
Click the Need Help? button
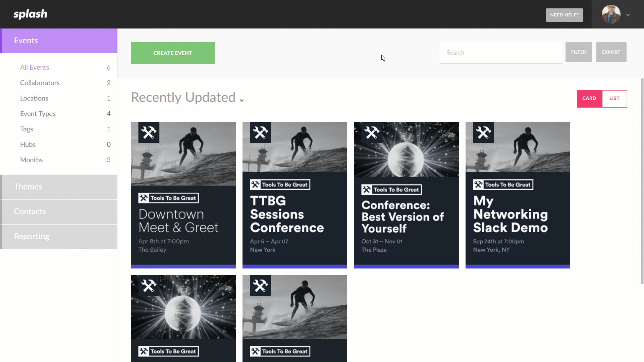(x=565, y=15)
